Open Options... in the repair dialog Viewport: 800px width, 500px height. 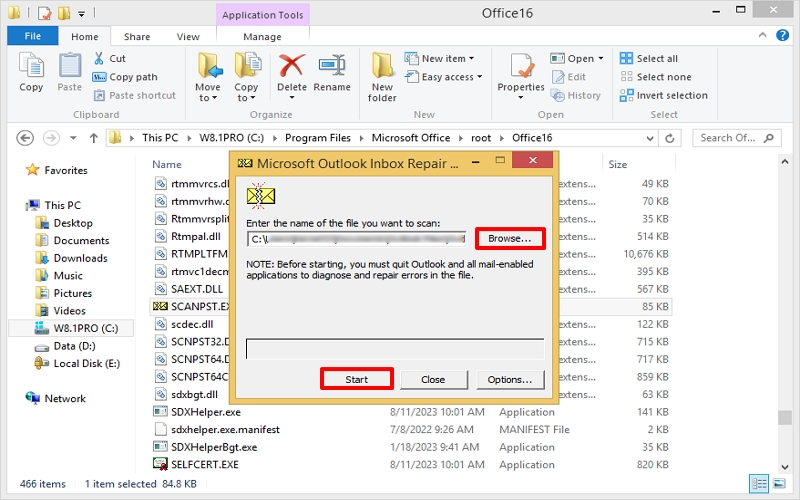[x=510, y=379]
